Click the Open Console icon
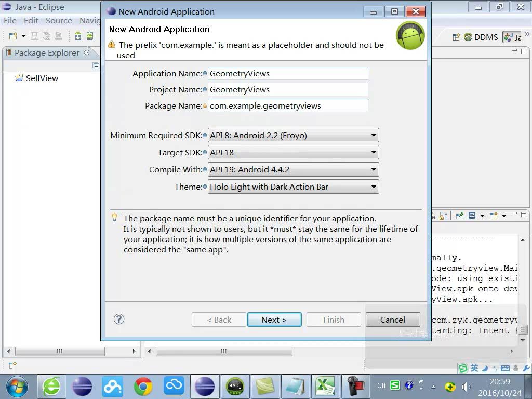532x399 pixels. click(x=494, y=216)
